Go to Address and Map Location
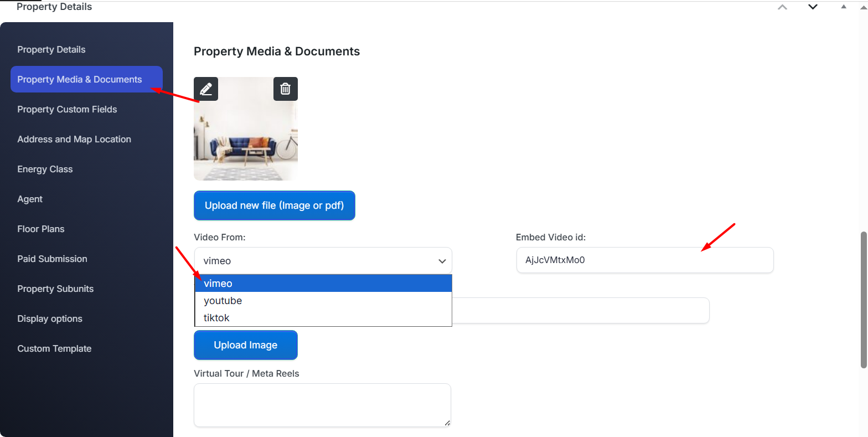868x437 pixels. click(x=74, y=140)
